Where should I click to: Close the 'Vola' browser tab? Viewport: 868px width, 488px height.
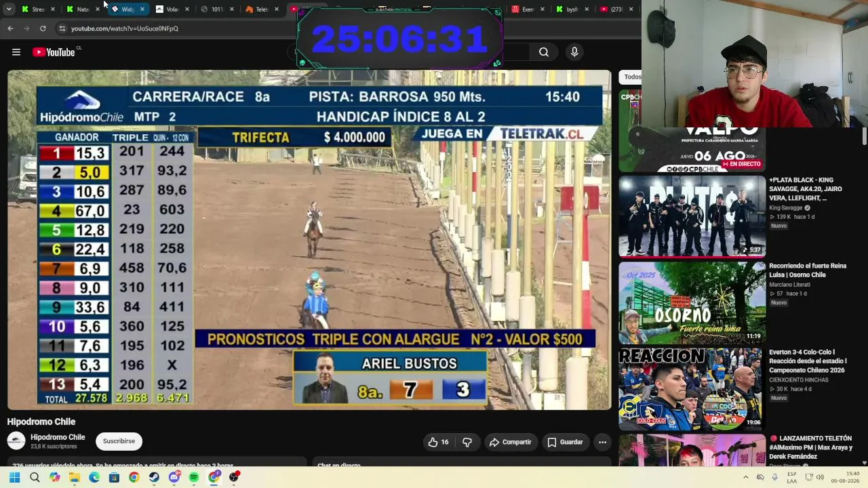187,9
